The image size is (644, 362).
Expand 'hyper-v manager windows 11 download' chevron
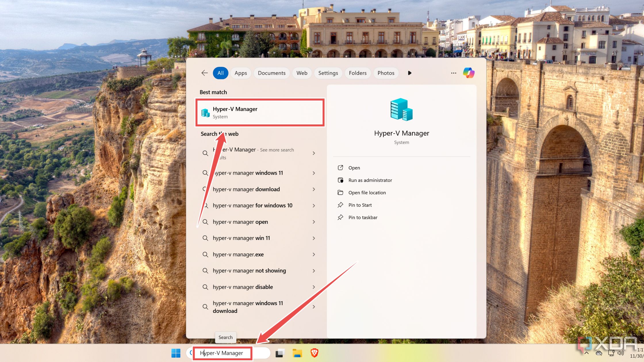(x=314, y=307)
